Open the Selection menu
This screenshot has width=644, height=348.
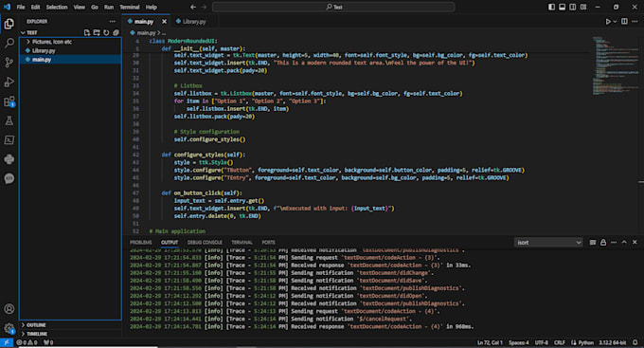click(57, 7)
